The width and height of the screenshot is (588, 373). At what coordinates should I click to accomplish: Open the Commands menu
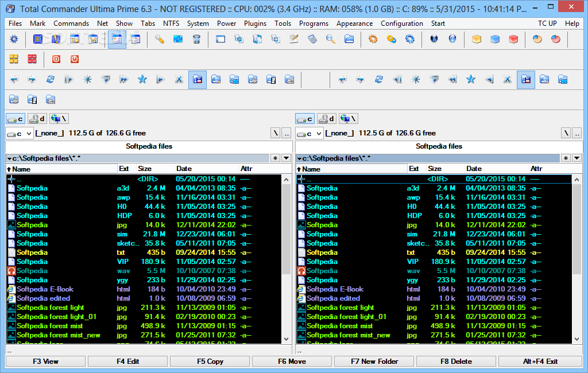coord(71,24)
